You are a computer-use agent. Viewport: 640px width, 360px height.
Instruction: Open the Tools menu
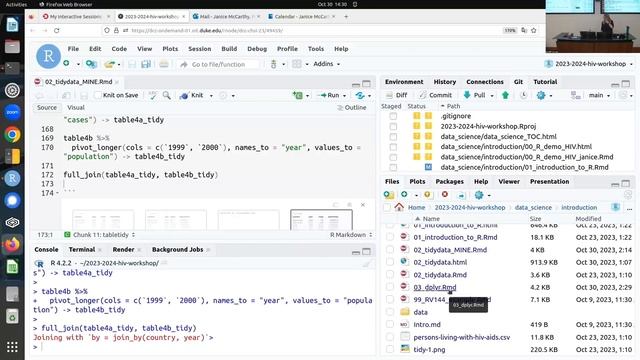coord(316,49)
